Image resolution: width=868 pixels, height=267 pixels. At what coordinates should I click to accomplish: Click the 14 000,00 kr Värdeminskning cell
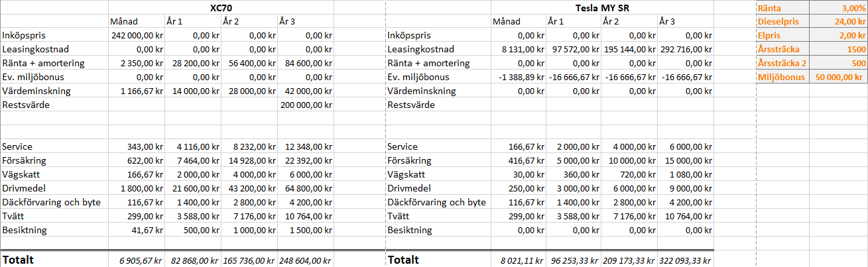coord(193,91)
